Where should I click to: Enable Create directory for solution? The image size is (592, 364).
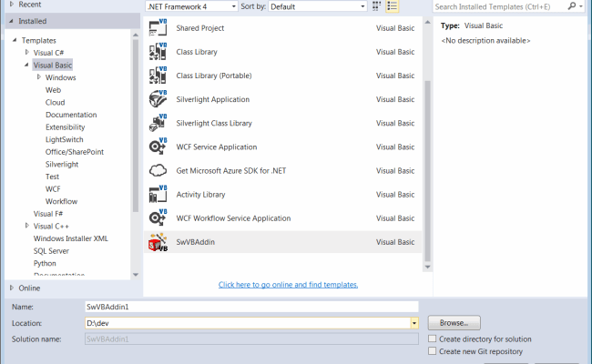pos(432,339)
